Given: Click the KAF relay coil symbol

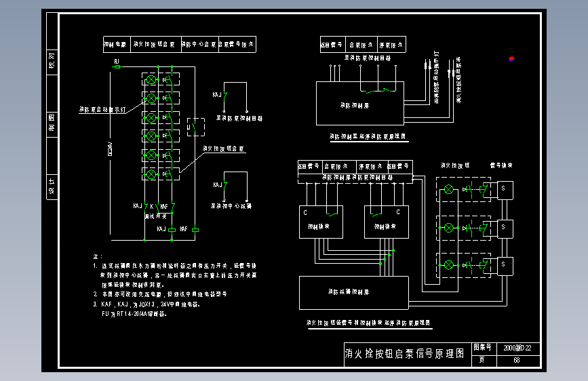Looking at the screenshot, I should (195, 230).
